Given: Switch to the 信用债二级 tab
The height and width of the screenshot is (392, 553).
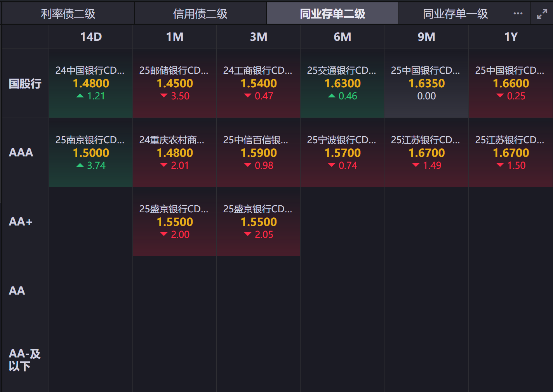Looking at the screenshot, I should [x=200, y=14].
